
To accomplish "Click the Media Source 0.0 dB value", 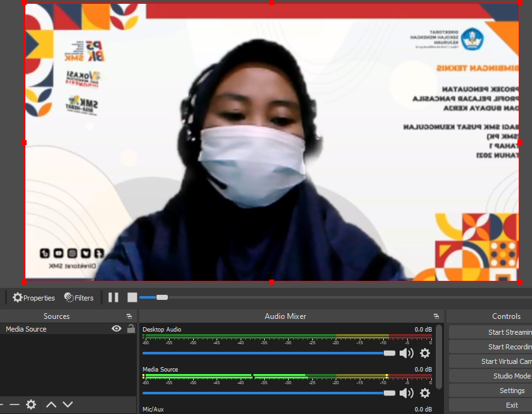I will point(423,369).
